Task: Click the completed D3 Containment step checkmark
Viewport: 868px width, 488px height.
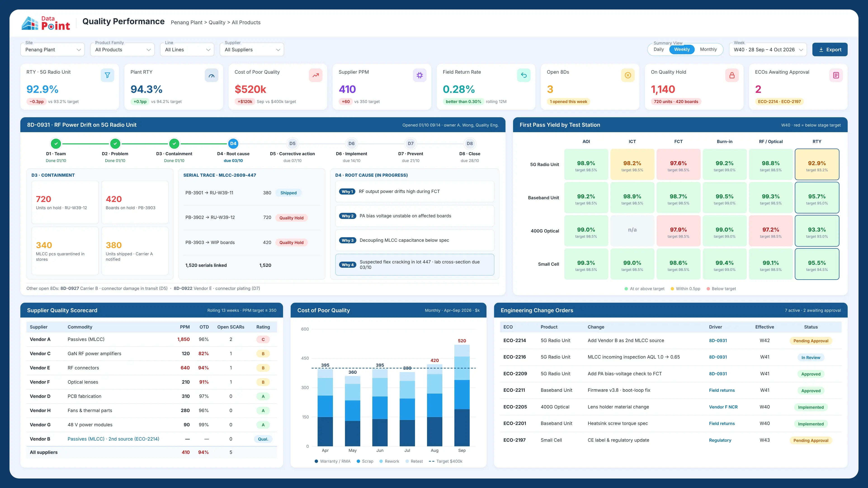Action: click(x=174, y=143)
